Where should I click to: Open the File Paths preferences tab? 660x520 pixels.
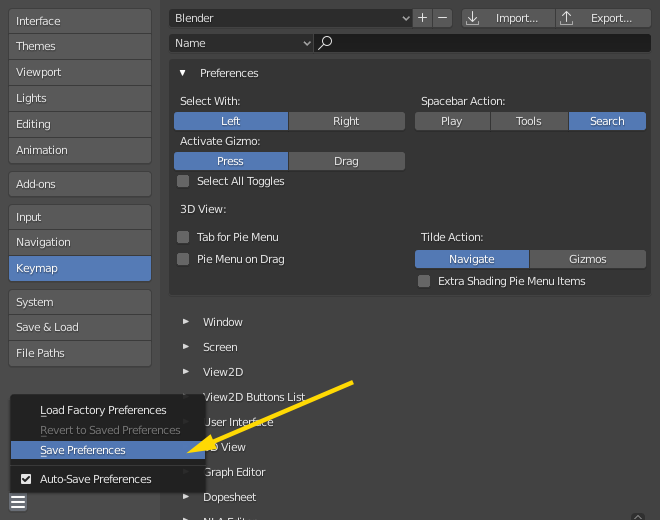[x=80, y=353]
